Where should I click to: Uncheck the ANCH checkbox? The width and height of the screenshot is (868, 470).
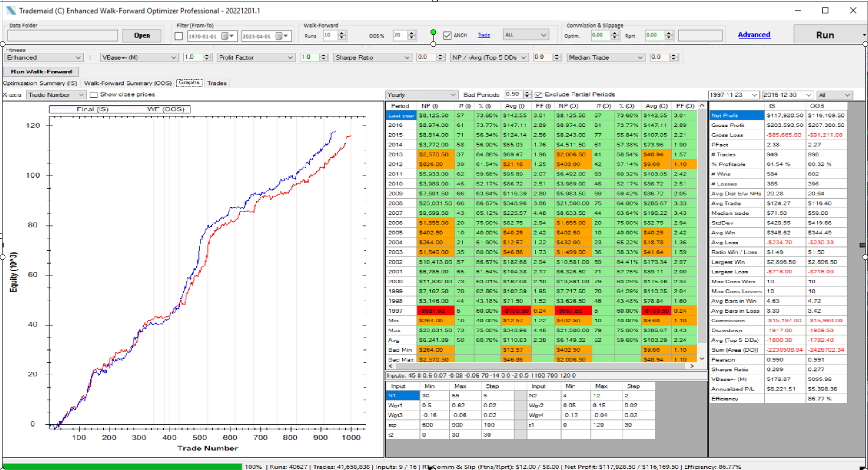pos(447,35)
